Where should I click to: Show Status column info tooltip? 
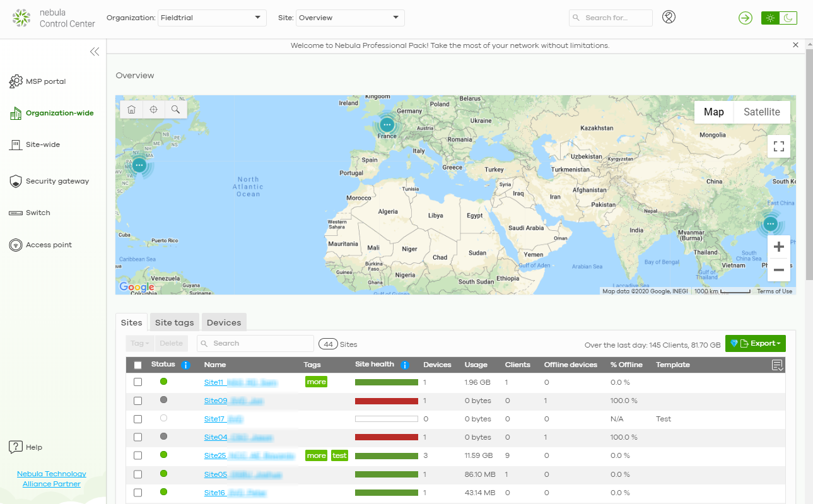(x=185, y=365)
